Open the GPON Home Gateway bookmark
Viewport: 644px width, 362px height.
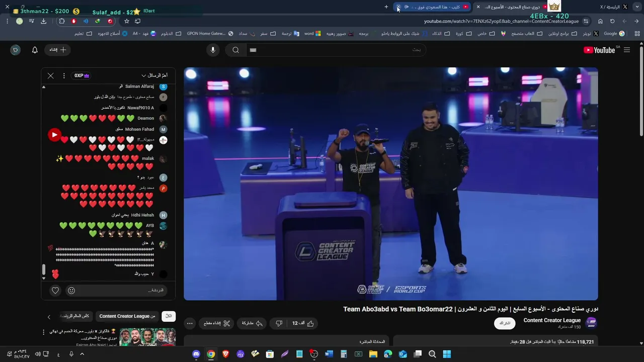tap(210, 34)
